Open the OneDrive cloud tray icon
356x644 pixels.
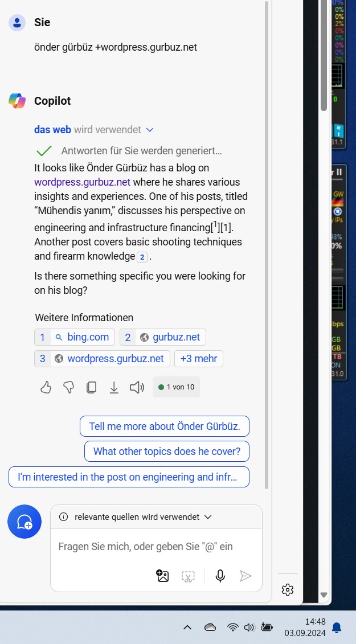(210, 627)
